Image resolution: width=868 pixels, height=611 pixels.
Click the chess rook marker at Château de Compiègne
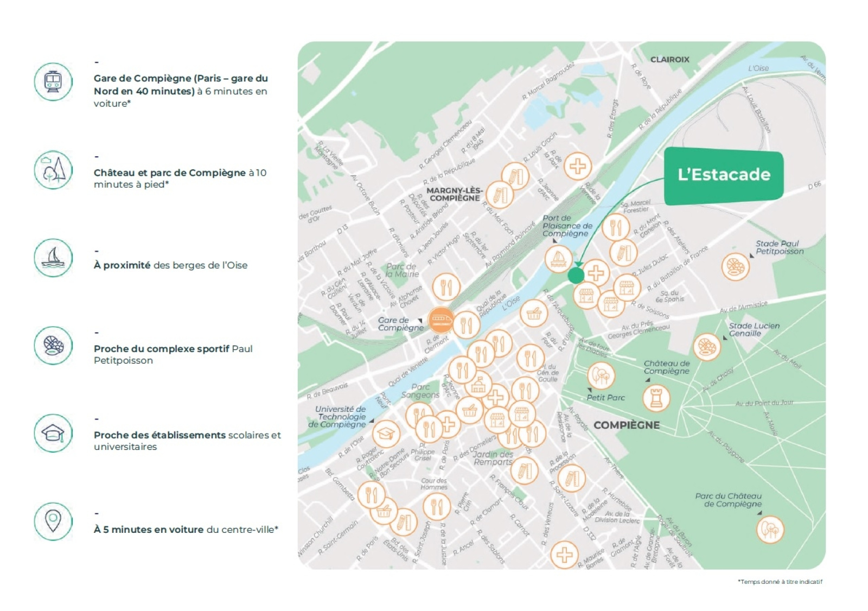pos(656,398)
